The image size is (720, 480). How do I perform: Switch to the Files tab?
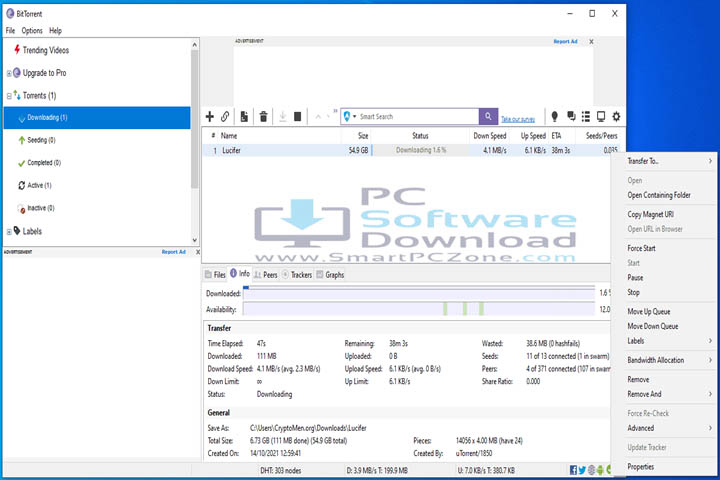click(215, 275)
